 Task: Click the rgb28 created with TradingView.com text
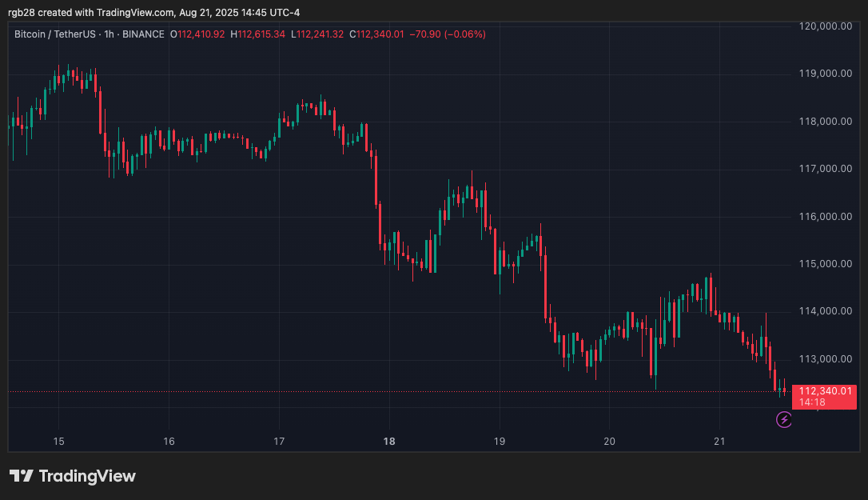tap(91, 10)
